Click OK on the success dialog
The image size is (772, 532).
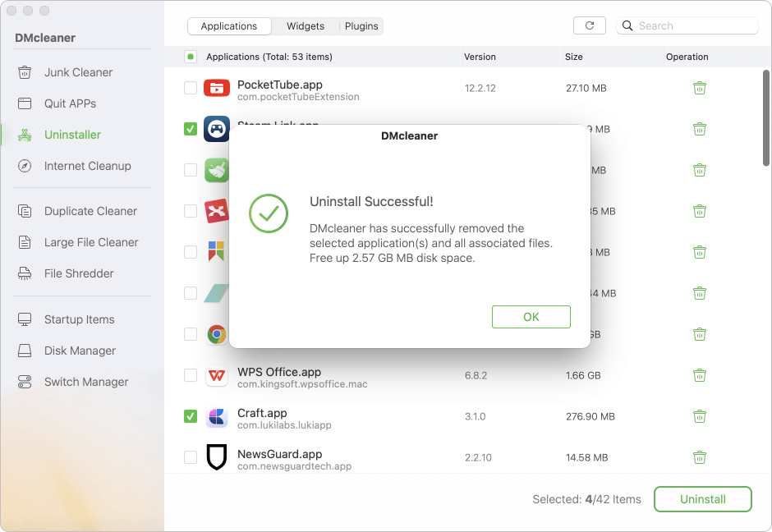tap(531, 316)
